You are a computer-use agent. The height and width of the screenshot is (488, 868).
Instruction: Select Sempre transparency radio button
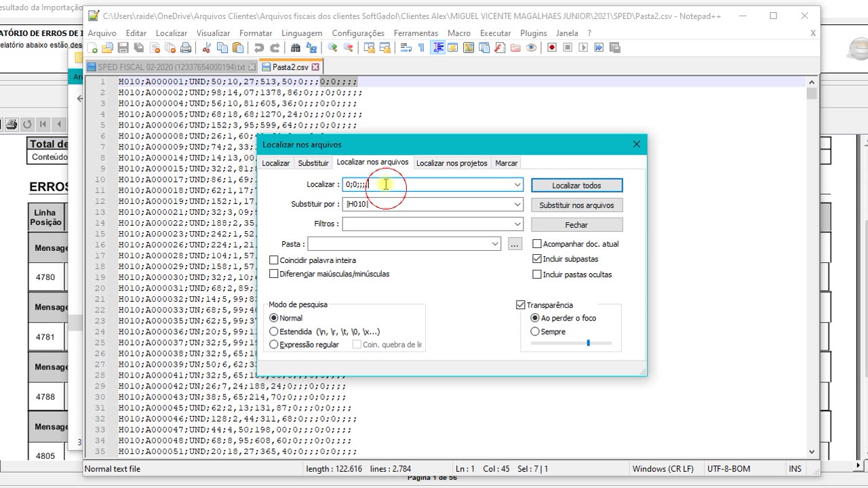(x=535, y=331)
